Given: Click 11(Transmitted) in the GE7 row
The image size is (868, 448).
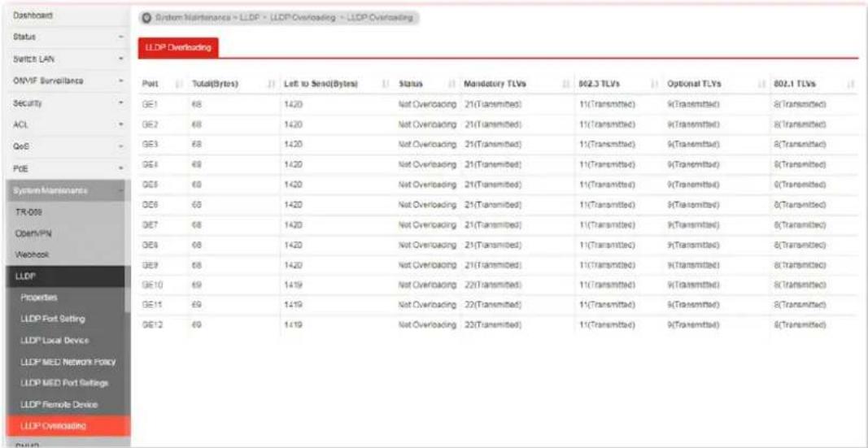Looking at the screenshot, I should coord(607,225).
